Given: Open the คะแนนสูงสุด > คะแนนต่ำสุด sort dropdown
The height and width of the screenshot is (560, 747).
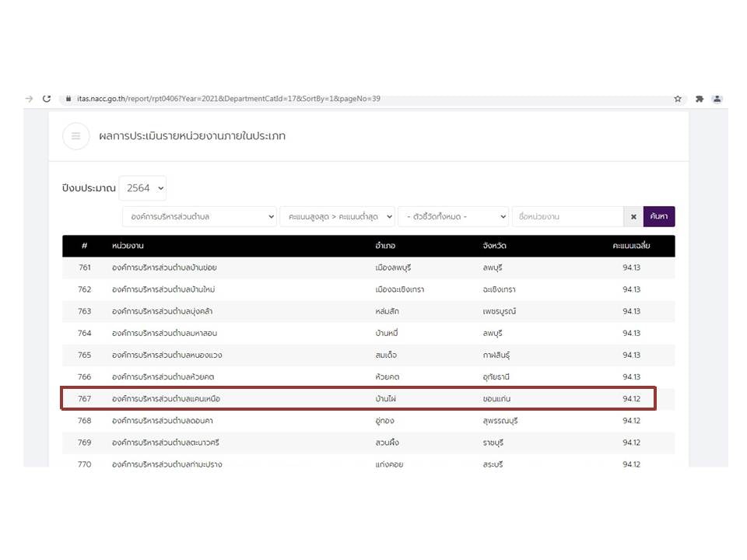Looking at the screenshot, I should [337, 217].
